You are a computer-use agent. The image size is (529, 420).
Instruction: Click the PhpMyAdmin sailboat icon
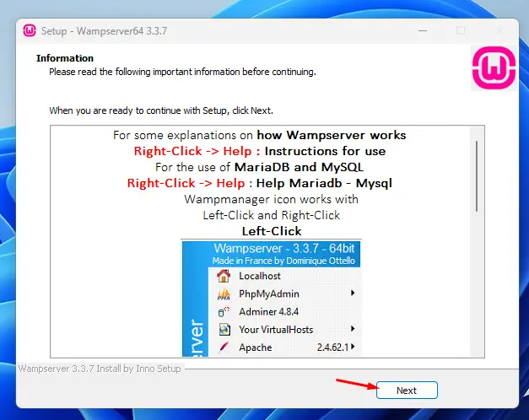click(224, 294)
